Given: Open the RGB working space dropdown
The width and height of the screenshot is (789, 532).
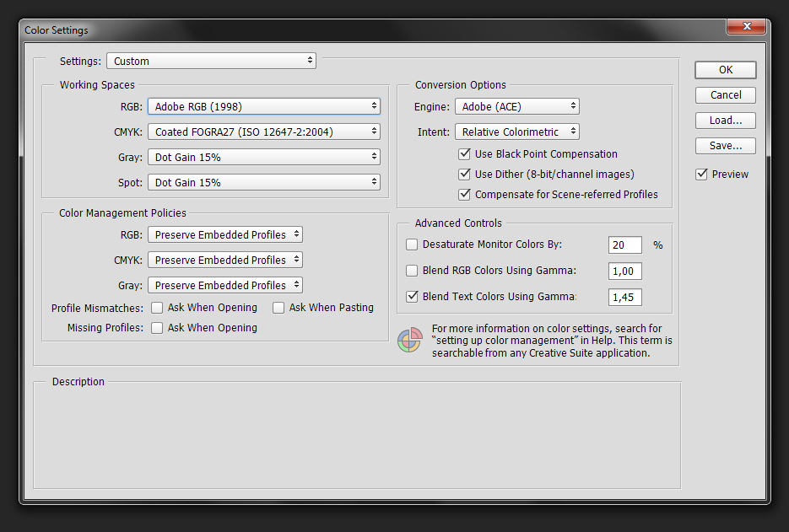Looking at the screenshot, I should 263,106.
